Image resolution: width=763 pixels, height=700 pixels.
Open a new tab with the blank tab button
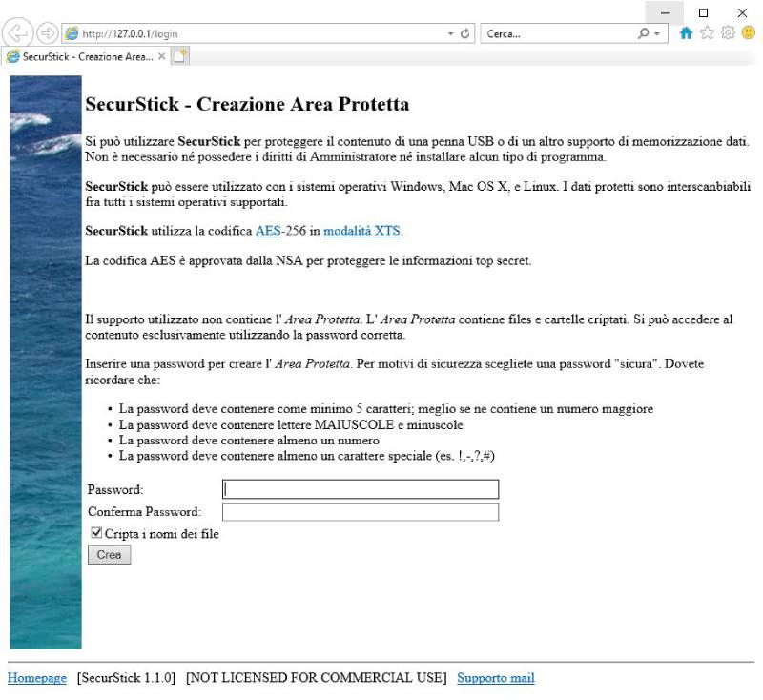(x=180, y=56)
